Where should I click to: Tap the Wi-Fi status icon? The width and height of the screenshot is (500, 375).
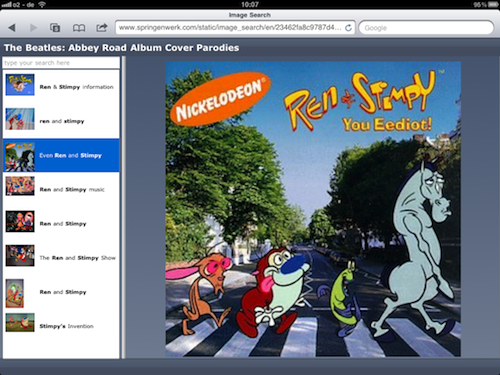(42, 5)
